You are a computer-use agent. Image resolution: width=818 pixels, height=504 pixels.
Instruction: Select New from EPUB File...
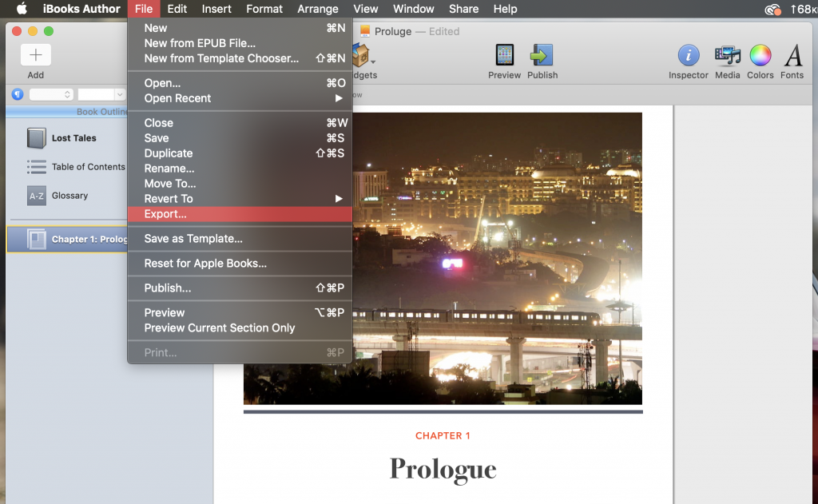(240, 43)
